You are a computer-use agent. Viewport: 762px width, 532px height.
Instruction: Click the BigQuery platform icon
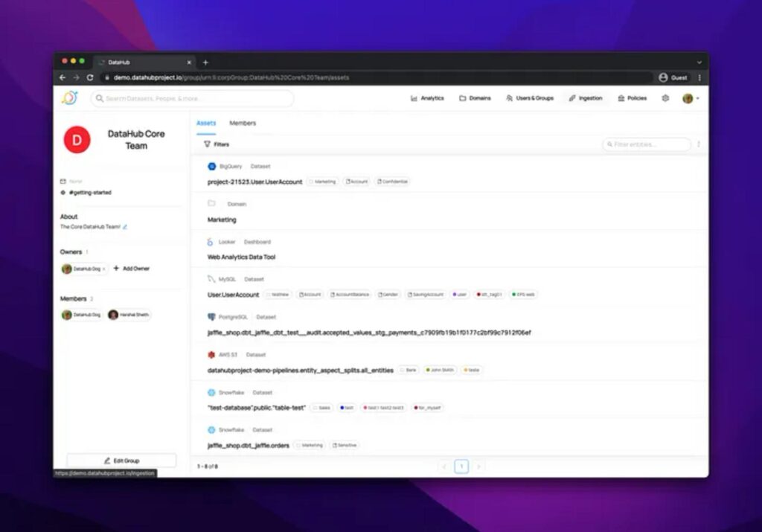point(212,166)
